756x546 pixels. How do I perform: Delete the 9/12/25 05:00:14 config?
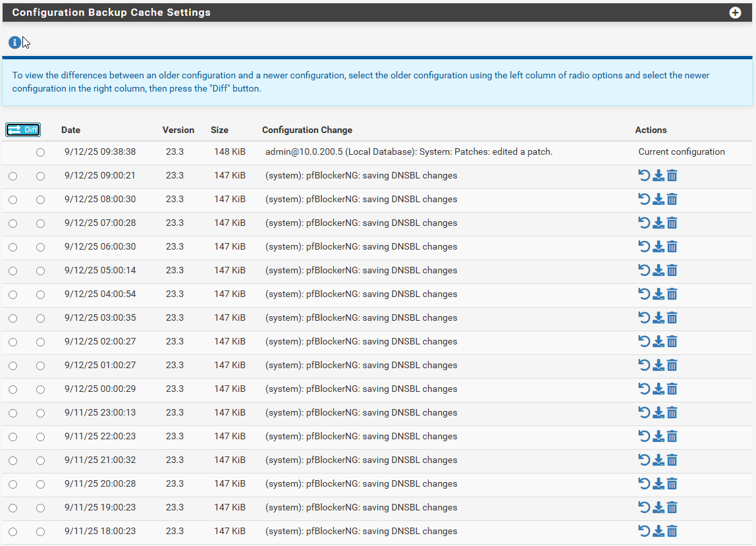(672, 270)
